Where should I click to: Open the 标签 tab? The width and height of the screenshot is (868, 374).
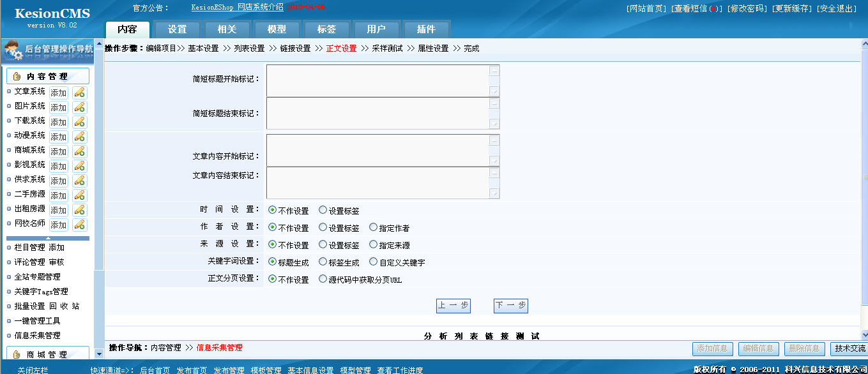[x=327, y=29]
